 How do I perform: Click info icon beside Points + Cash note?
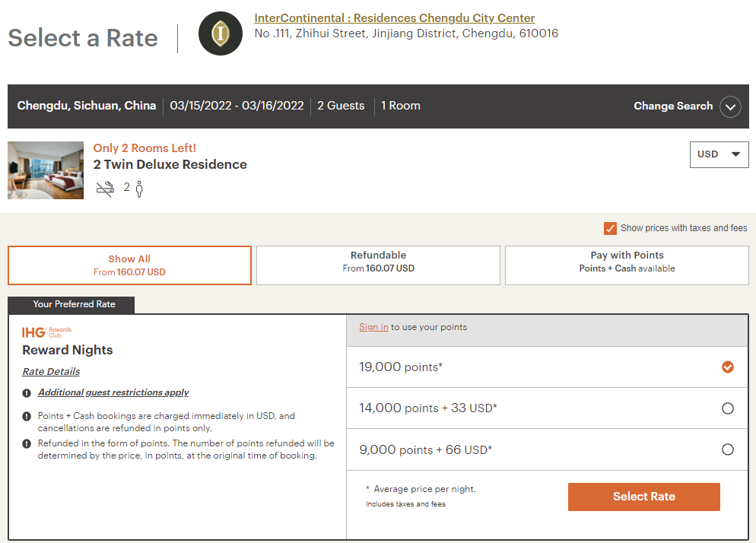click(27, 416)
